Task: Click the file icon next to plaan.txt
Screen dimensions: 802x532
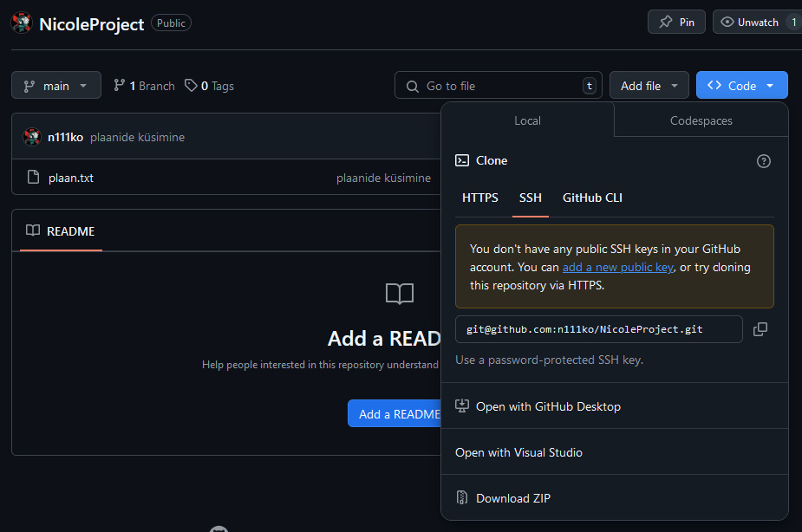Action: [33, 178]
